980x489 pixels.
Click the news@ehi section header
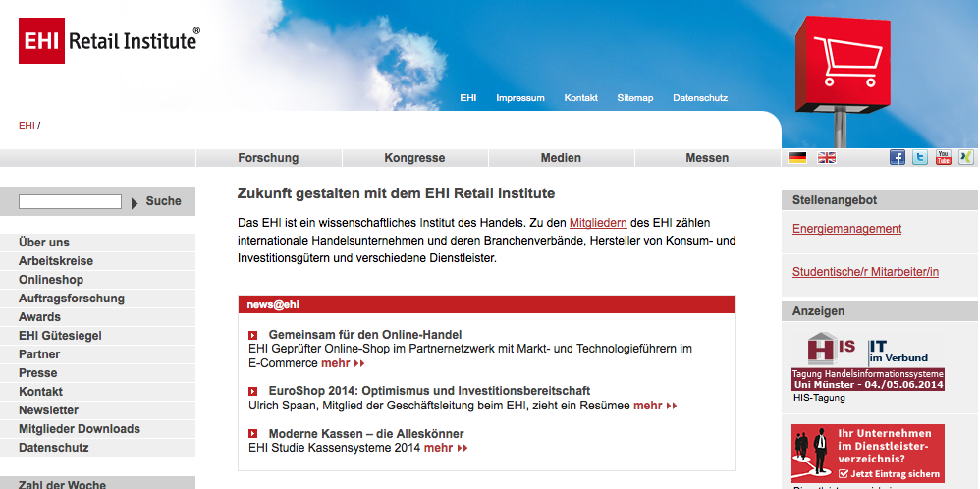[487, 304]
